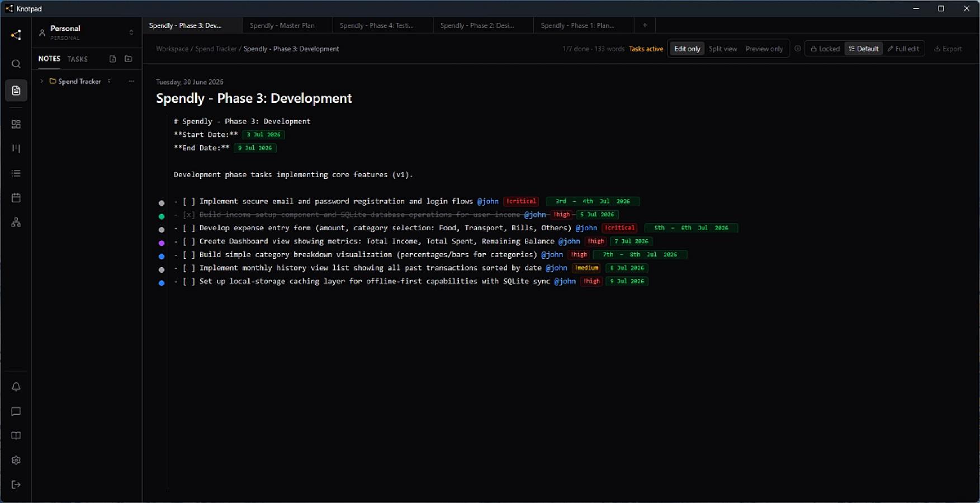Screen dimensions: 980x503
Task: Click the info circle icon near view modes
Action: click(x=798, y=49)
